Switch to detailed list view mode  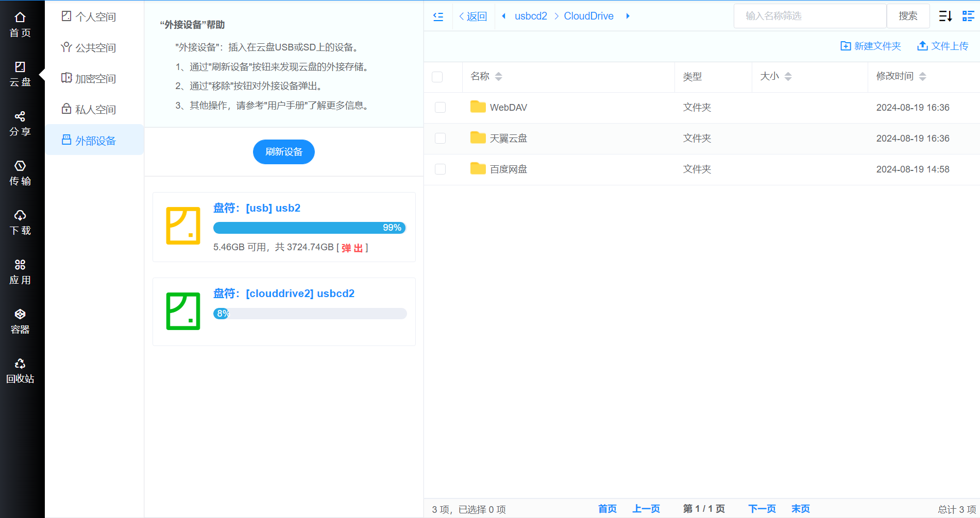pyautogui.click(x=968, y=16)
